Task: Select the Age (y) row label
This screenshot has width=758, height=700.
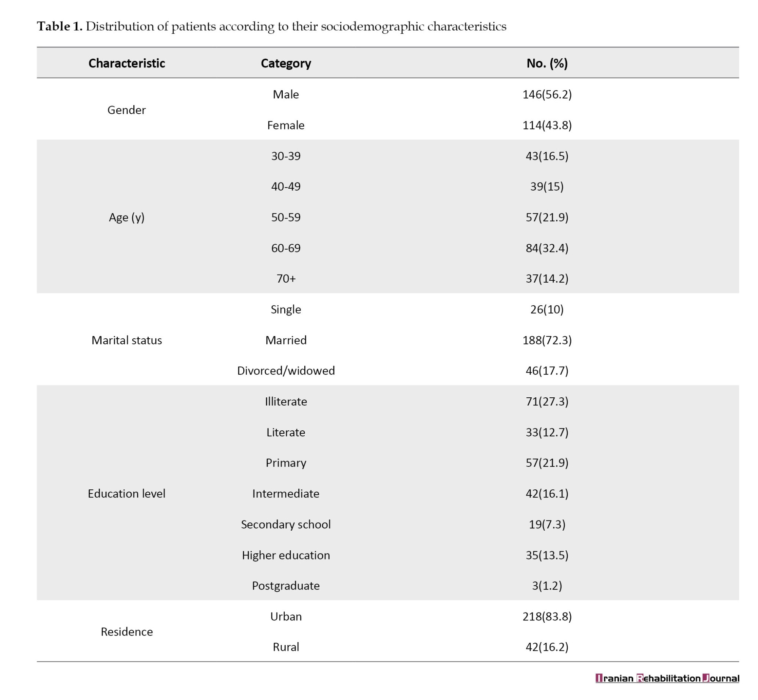Action: (x=127, y=217)
